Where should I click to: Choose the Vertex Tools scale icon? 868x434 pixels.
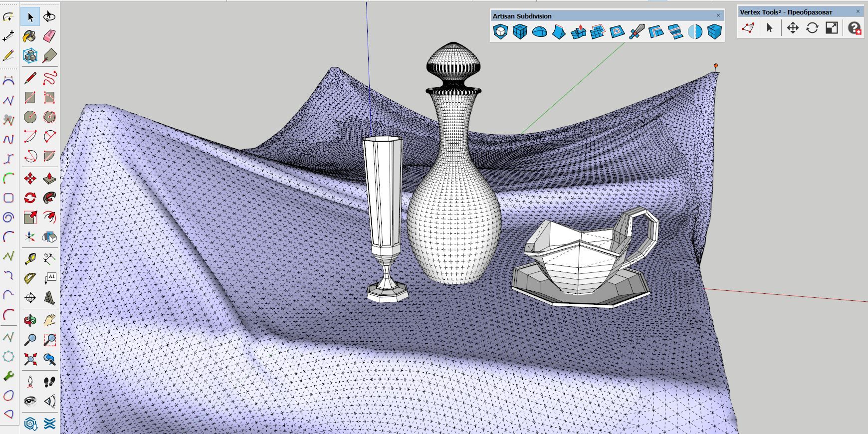pyautogui.click(x=832, y=28)
